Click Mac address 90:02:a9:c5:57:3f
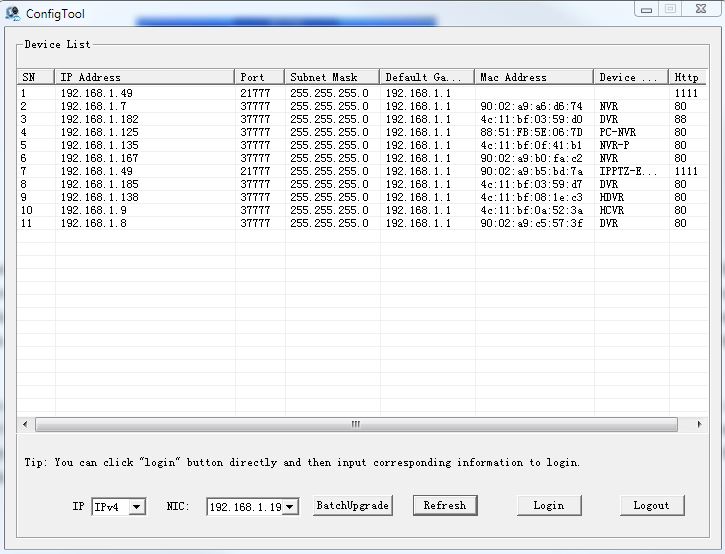This screenshot has height=554, width=725. click(531, 223)
